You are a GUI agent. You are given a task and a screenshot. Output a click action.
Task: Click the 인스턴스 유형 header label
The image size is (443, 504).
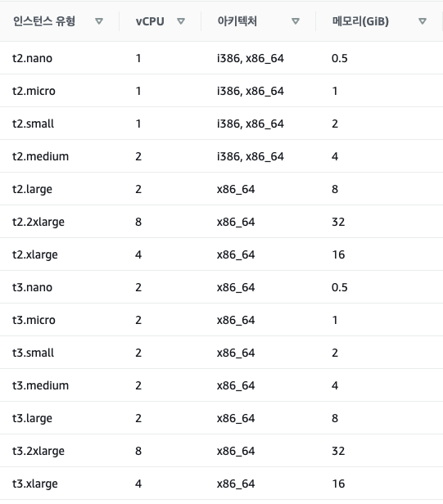pos(44,21)
